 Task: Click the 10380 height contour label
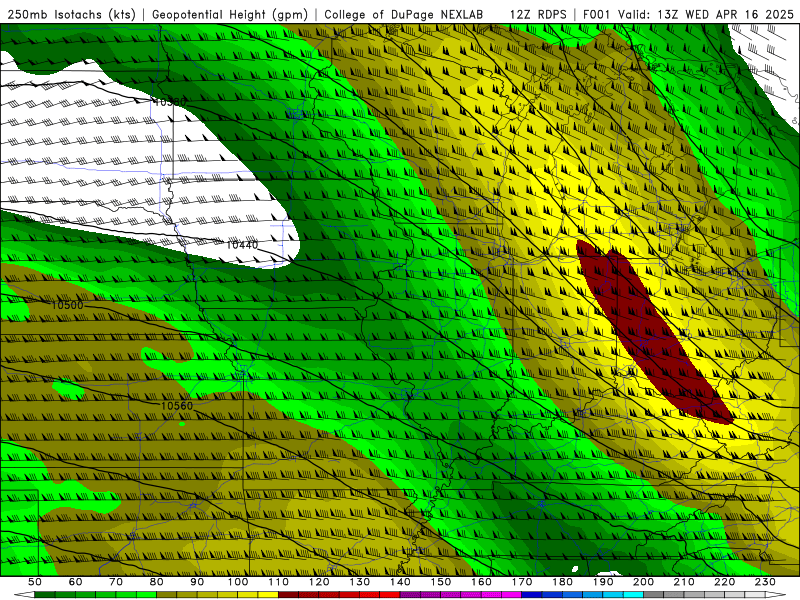click(170, 102)
